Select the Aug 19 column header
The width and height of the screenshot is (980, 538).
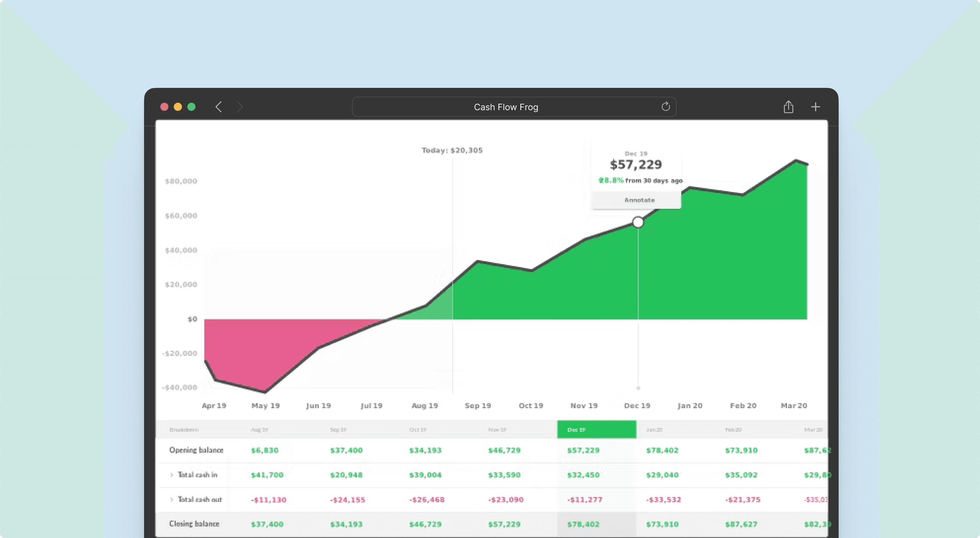click(259, 430)
